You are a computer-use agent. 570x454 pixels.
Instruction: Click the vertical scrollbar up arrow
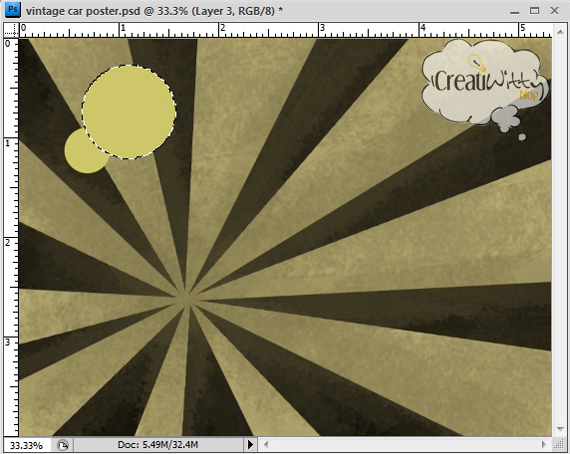point(559,32)
